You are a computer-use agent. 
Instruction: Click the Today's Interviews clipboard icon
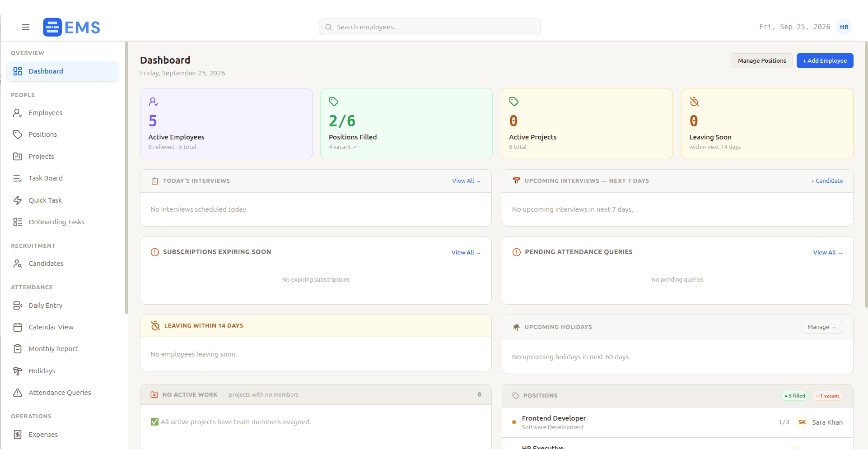(154, 181)
